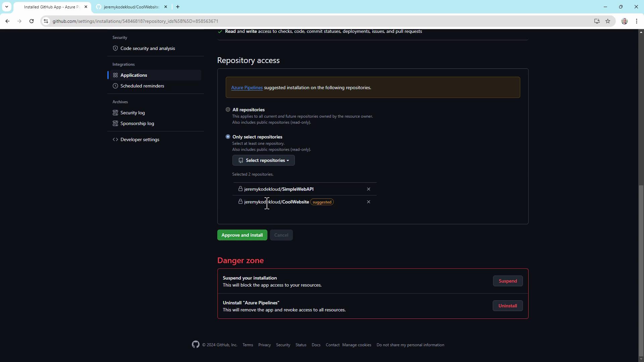Click the browser forward arrow

tap(19, 21)
